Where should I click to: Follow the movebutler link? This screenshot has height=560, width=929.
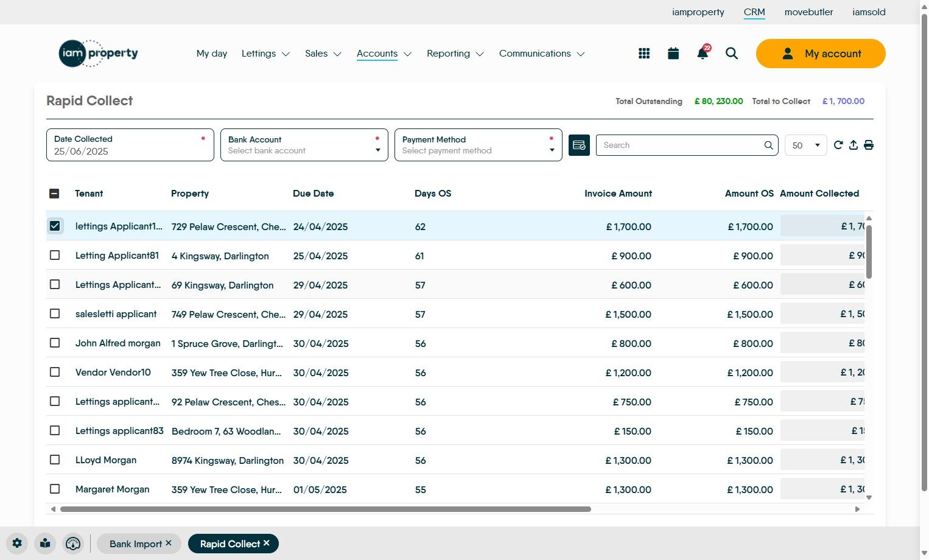808,12
